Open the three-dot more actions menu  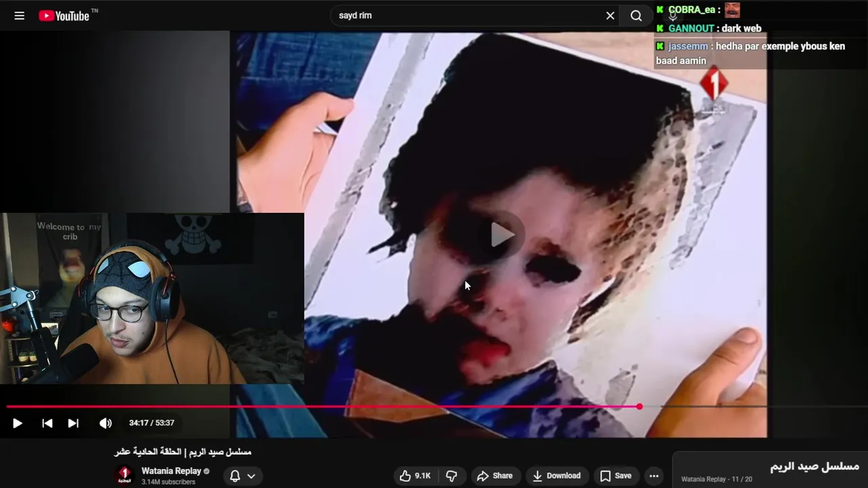click(654, 476)
